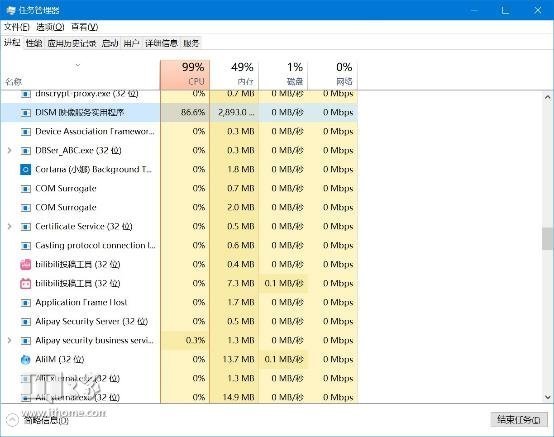This screenshot has width=554, height=437.
Task: Click the vertical scrollbar thumb
Action: (x=548, y=239)
